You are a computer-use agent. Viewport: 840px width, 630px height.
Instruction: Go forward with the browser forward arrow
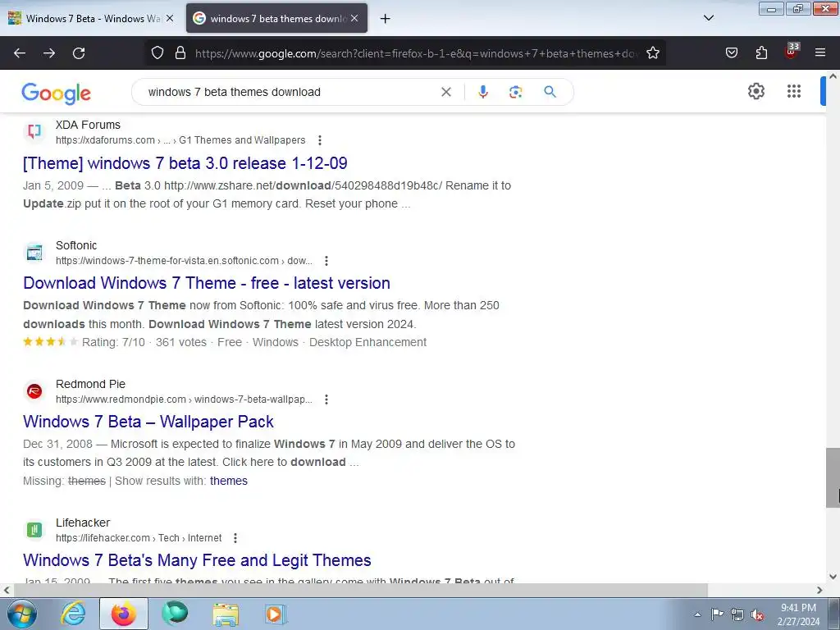49,53
